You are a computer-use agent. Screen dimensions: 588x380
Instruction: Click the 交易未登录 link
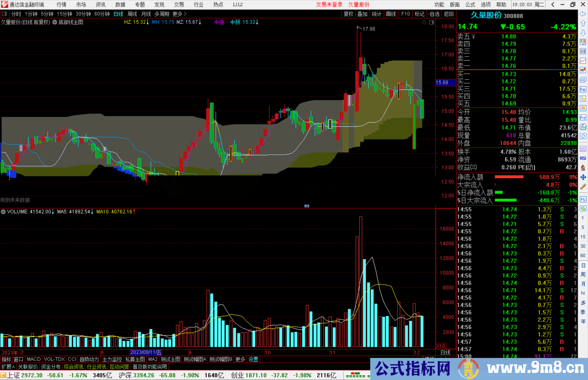(329, 5)
